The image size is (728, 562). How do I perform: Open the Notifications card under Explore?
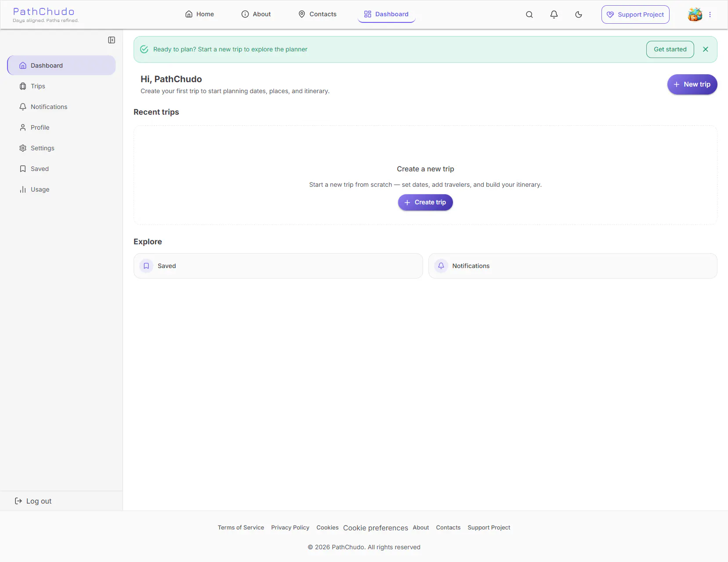573,266
